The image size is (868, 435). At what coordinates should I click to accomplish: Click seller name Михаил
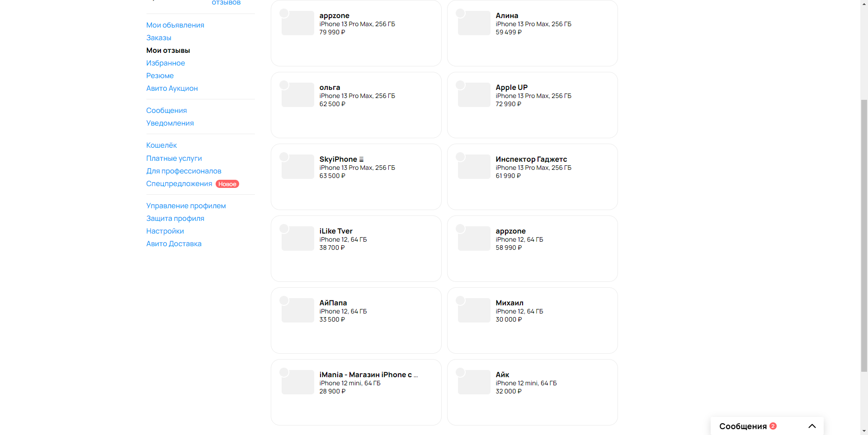pos(509,303)
